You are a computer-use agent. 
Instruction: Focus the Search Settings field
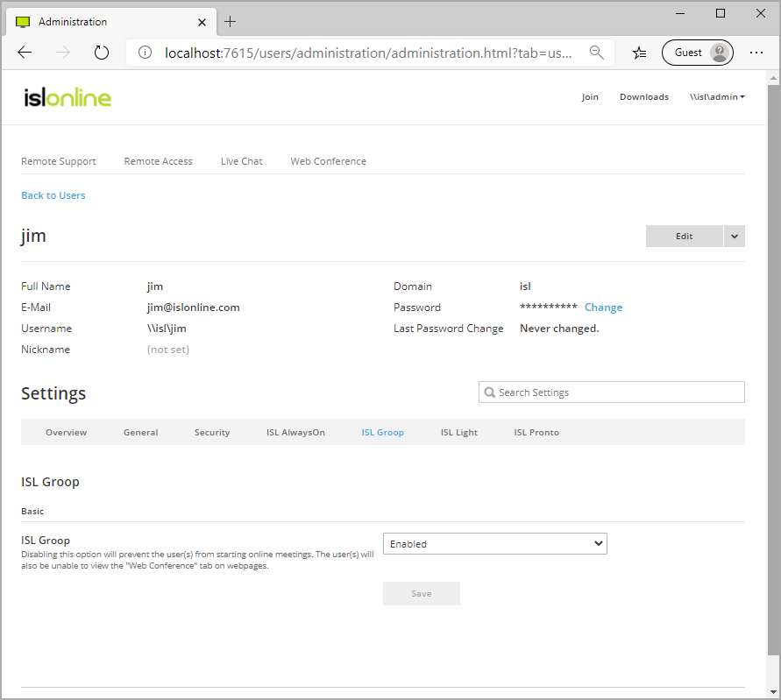pos(612,392)
